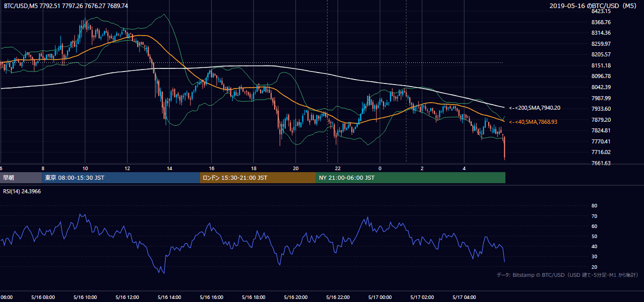
Task: Click hour label 12 under the price chart
Action: click(127, 168)
